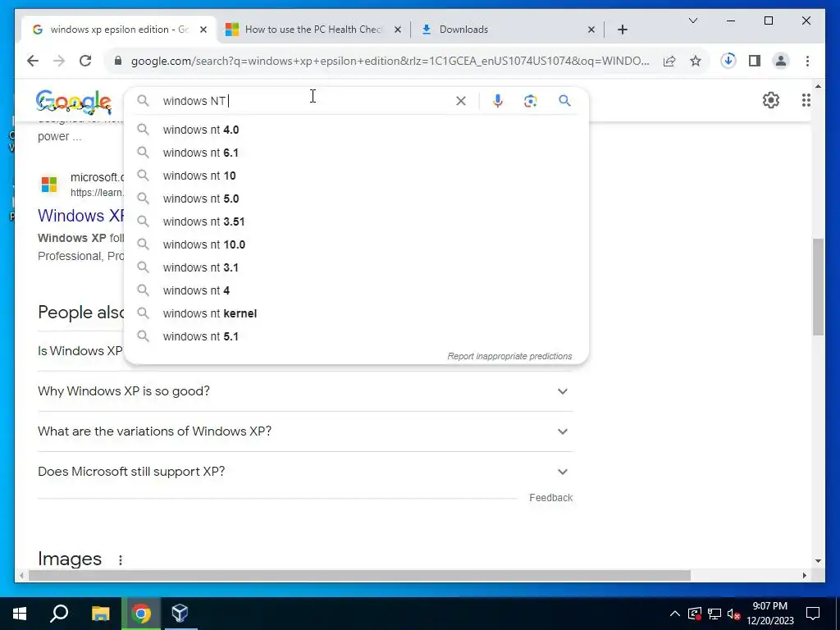
Task: Choose suggestion 'windows nt 3.51'
Action: (x=356, y=221)
